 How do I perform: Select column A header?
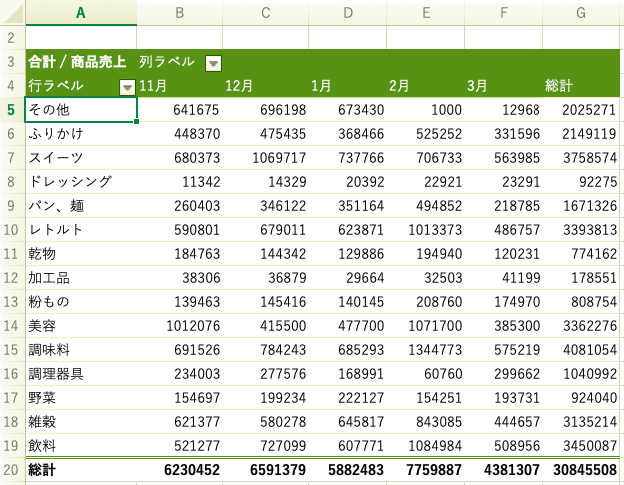coord(81,13)
